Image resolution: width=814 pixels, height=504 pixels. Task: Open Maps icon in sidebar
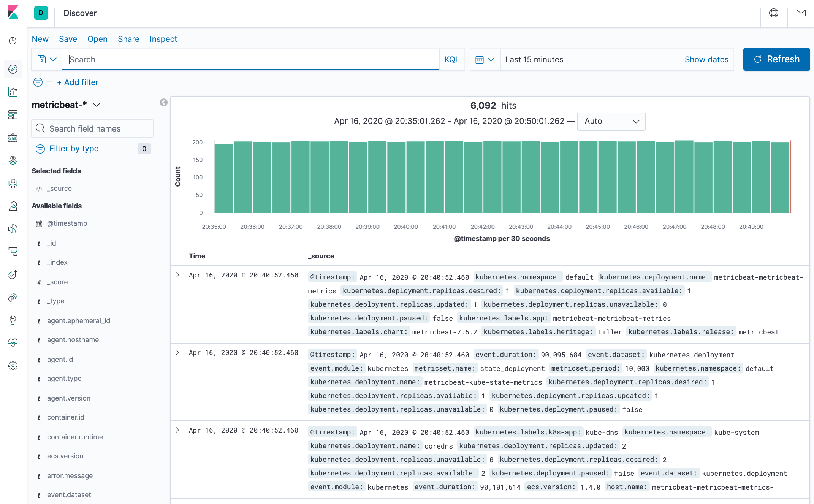13,160
